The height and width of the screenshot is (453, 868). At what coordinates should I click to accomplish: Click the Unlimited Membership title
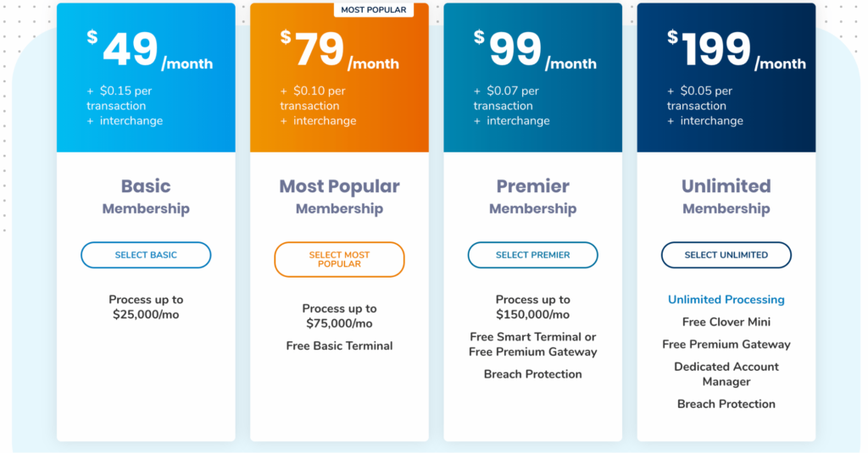[726, 196]
